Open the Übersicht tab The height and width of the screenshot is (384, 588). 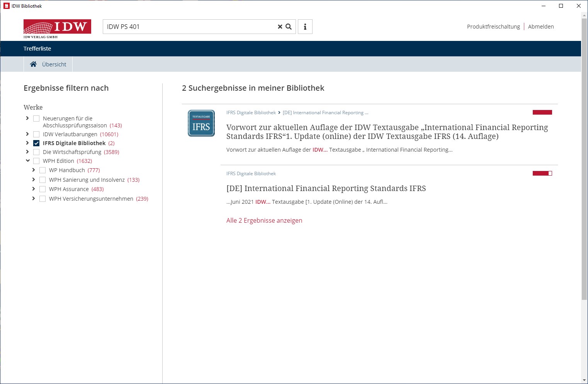coord(48,64)
